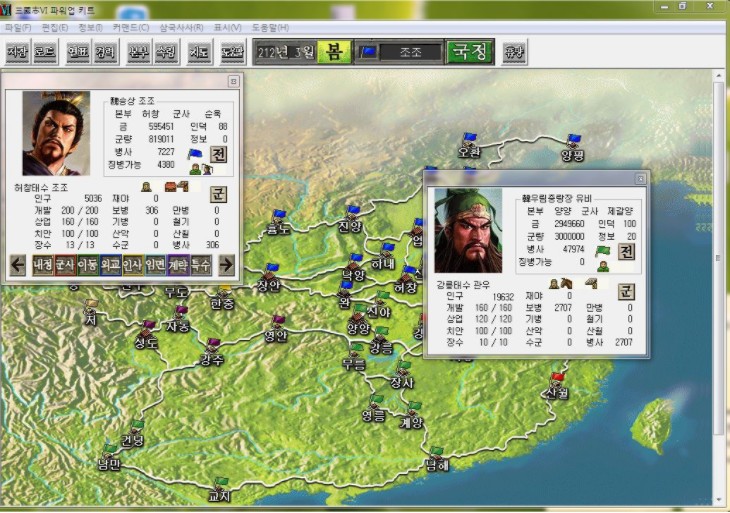Open the 정보(I) menu
This screenshot has width=730, height=513.
pos(90,28)
